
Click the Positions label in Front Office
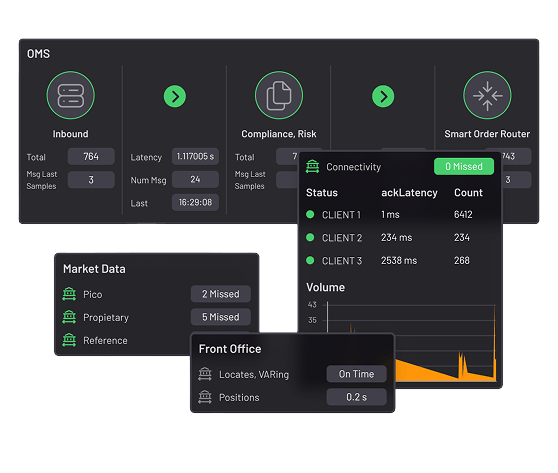[239, 398]
